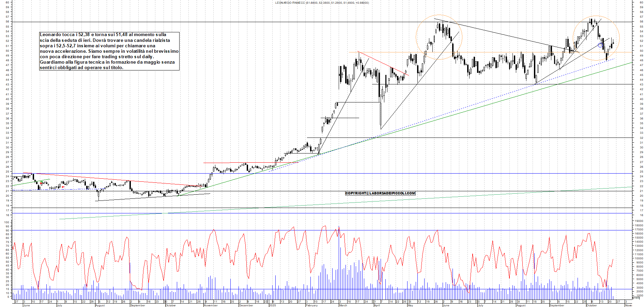Click the small blue circle marker near 51
This screenshot has width=644, height=307.
coord(600,45)
